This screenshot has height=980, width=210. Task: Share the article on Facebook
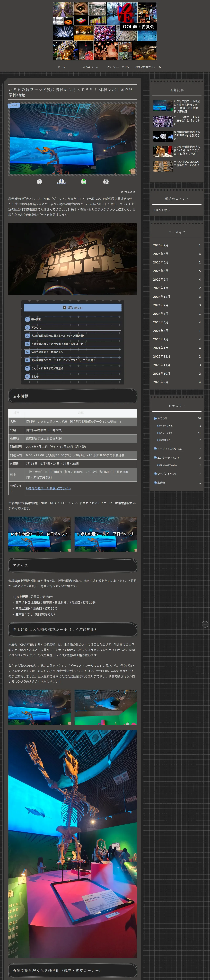pyautogui.click(x=61, y=181)
